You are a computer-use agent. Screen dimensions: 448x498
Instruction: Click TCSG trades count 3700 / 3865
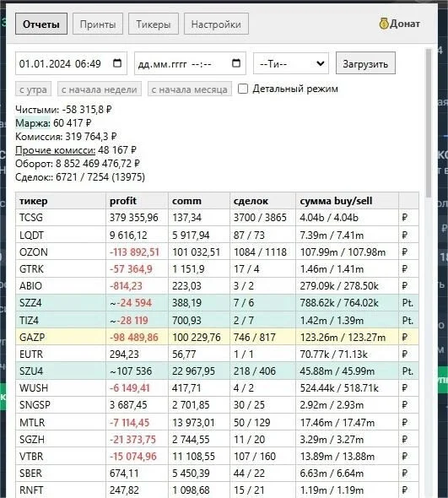[260, 218]
